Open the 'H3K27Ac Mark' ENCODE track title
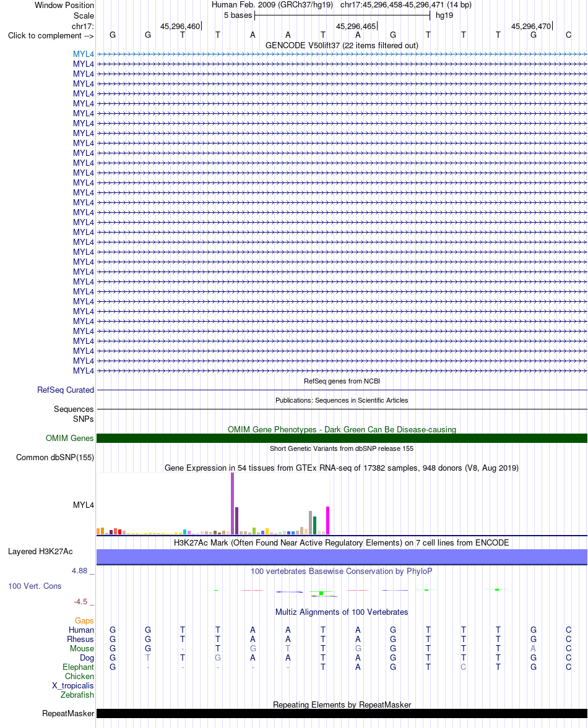588x728 pixels. (342, 542)
